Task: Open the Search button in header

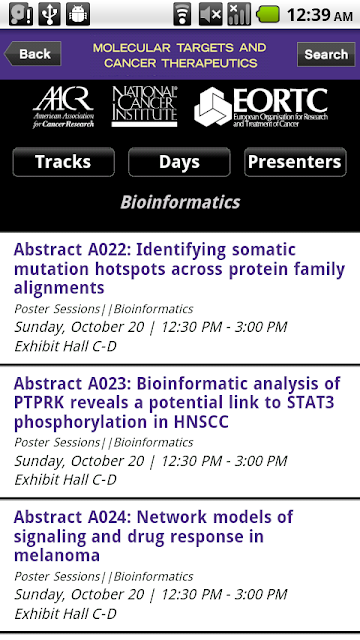Action: (x=326, y=54)
